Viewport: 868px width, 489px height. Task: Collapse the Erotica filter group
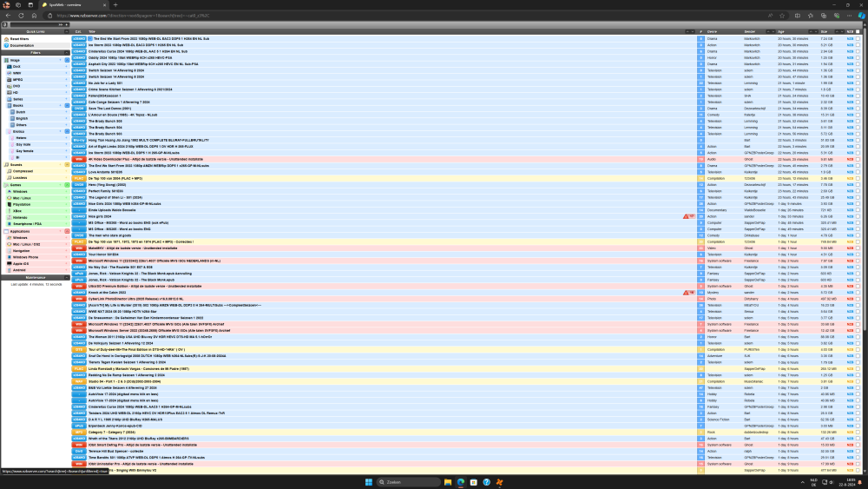[x=67, y=131]
